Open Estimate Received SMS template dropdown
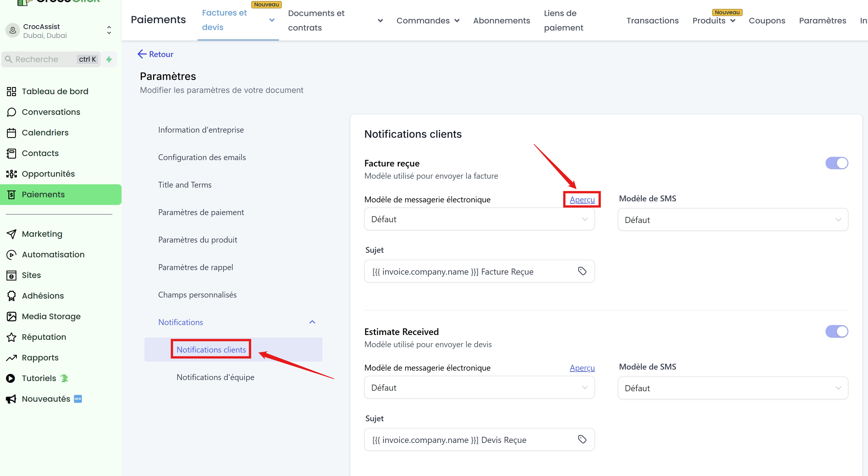 pyautogui.click(x=732, y=388)
